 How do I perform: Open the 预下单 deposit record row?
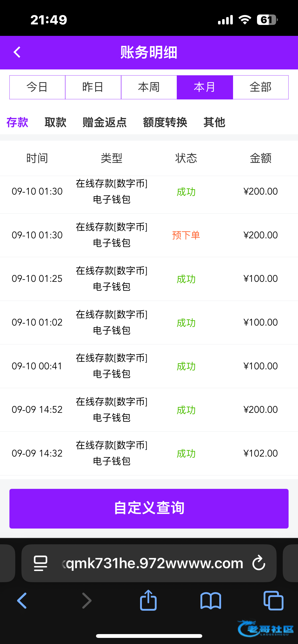pos(149,235)
